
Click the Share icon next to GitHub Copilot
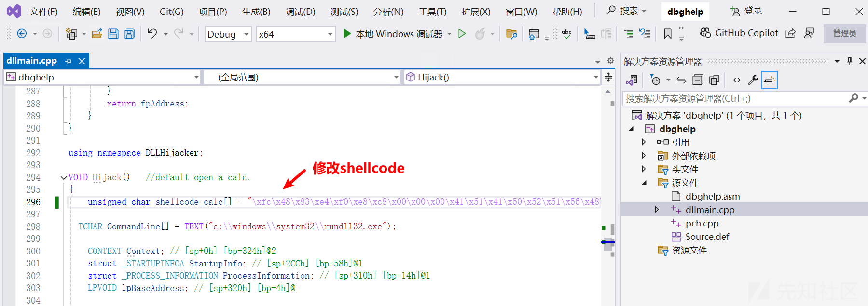coord(790,33)
